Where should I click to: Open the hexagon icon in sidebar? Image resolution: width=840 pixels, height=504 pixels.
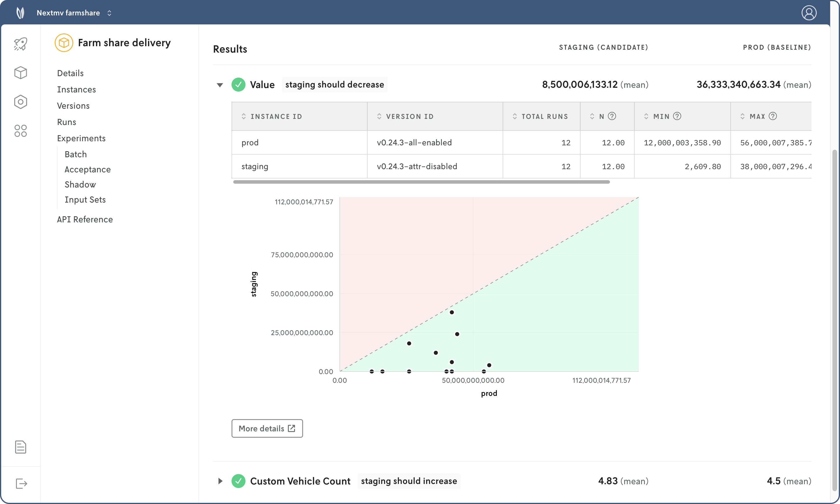coord(20,101)
